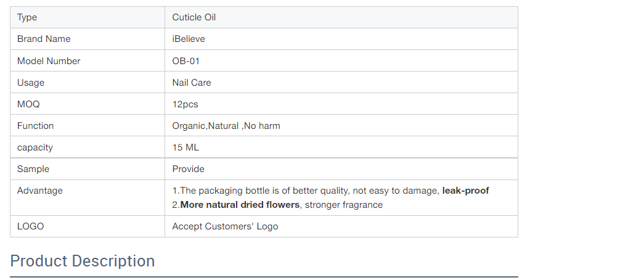Image resolution: width=644 pixels, height=280 pixels.
Task: Select the Type label cell
Action: pos(88,17)
